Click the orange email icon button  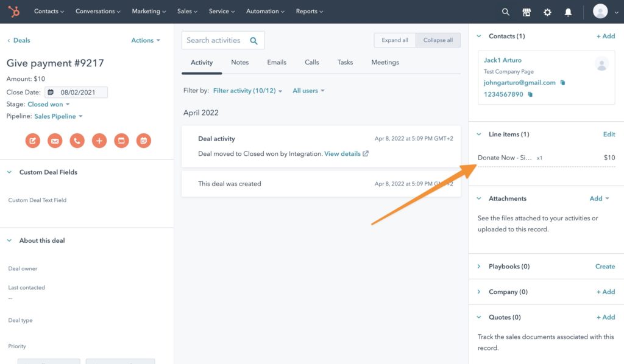pyautogui.click(x=55, y=141)
